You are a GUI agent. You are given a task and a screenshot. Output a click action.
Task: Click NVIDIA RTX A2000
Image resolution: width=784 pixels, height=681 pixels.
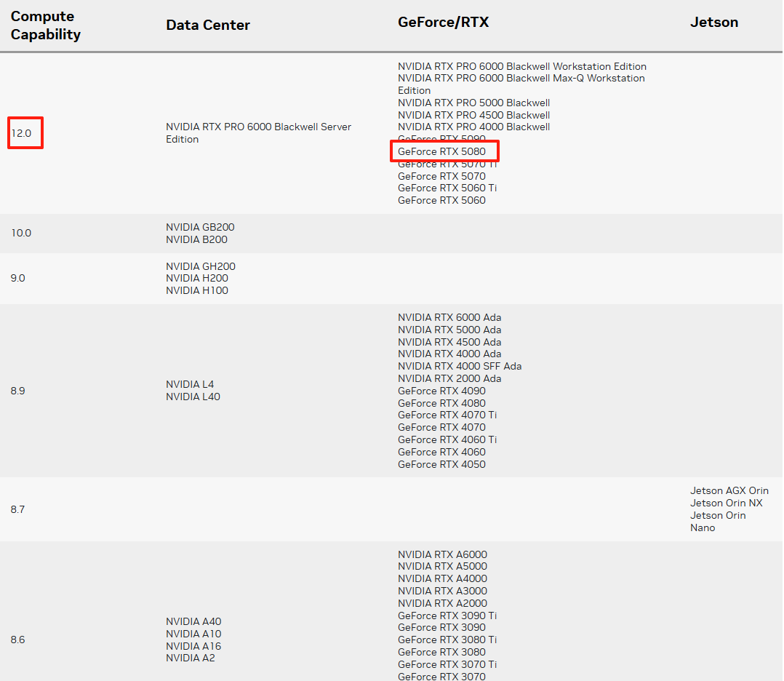coord(442,603)
